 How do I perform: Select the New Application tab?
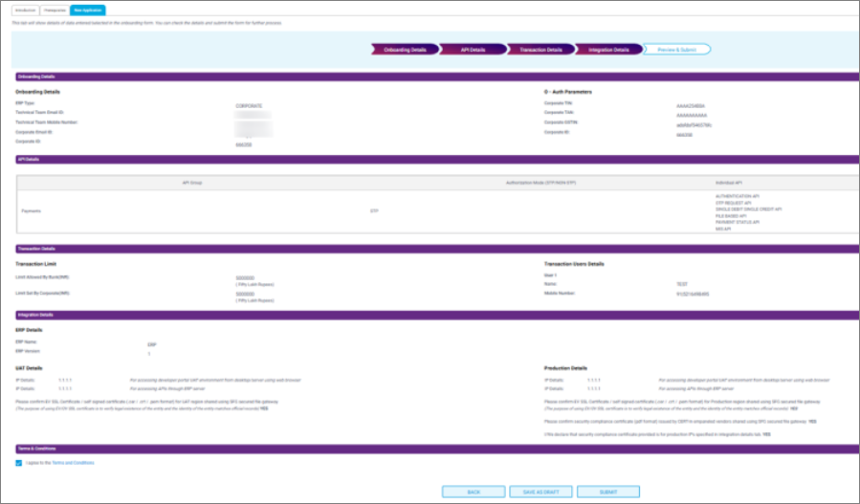[88, 10]
